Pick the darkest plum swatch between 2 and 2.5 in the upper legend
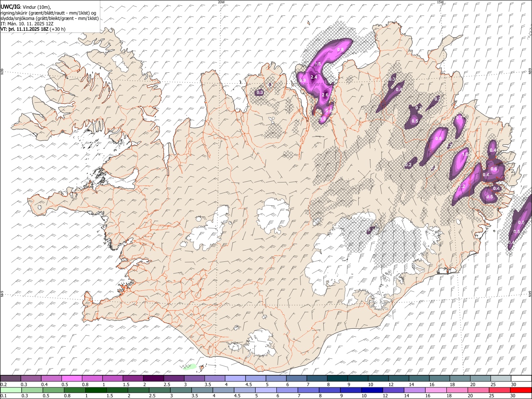The image size is (532, 399). pos(153,379)
